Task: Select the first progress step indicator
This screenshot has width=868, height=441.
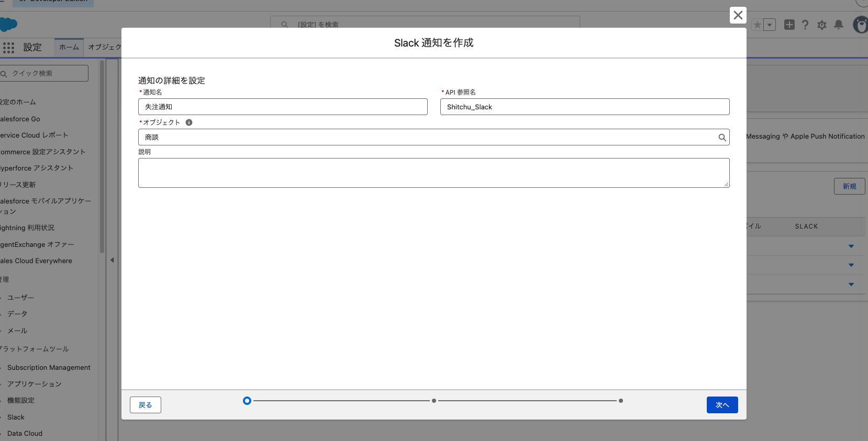Action: [x=247, y=401]
